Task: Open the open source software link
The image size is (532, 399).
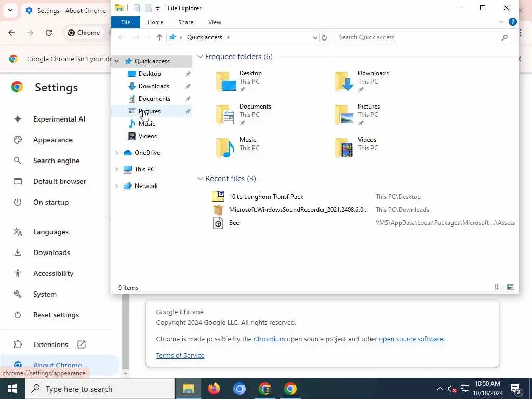Action: tap(411, 339)
